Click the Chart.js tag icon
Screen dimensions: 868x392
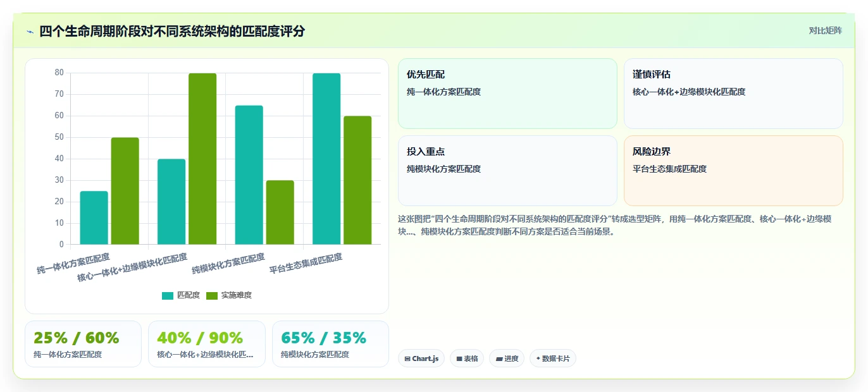407,359
